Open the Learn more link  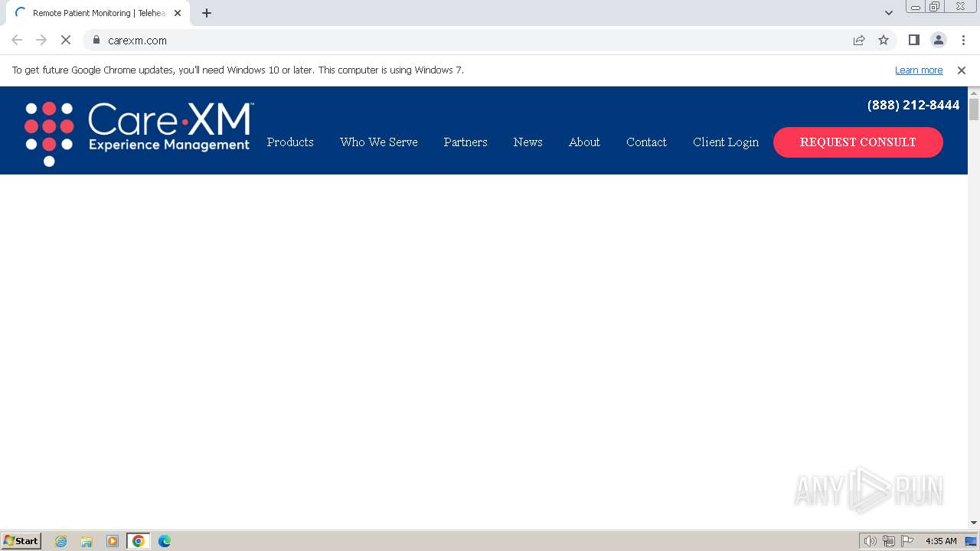919,70
